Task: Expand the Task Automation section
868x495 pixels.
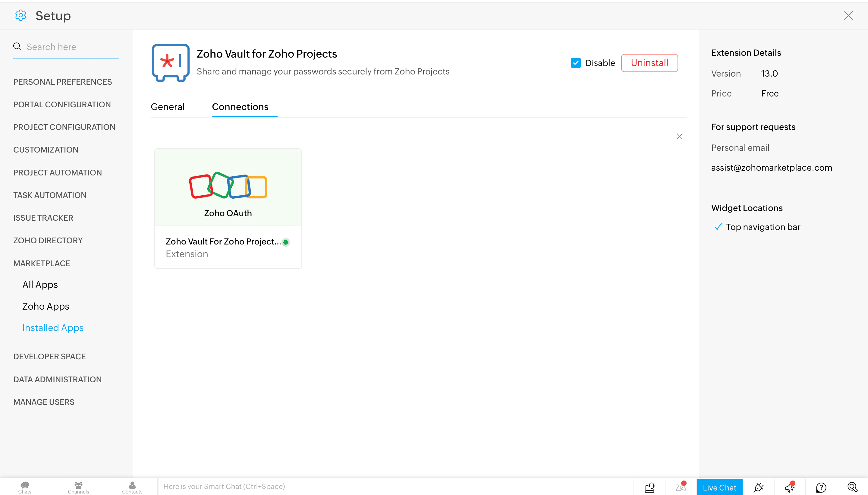Action: click(50, 195)
